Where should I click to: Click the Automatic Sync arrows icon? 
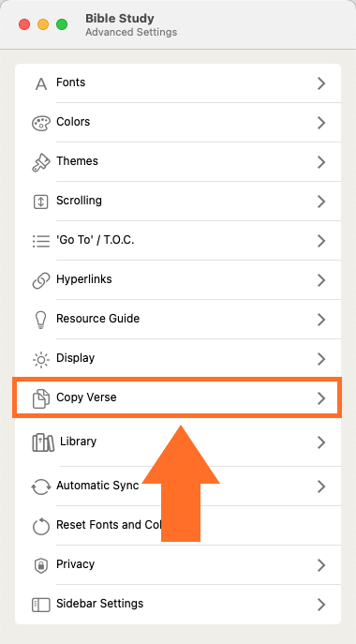pyautogui.click(x=41, y=487)
